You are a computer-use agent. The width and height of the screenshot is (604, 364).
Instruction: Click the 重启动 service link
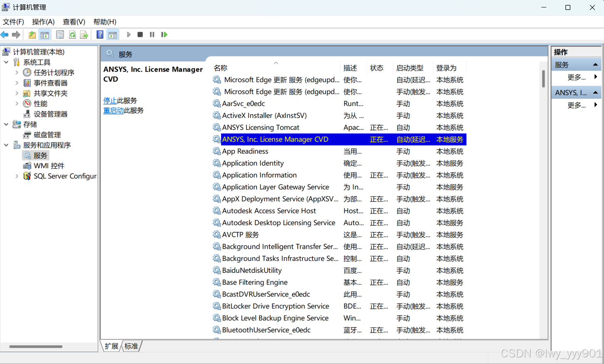[113, 111]
